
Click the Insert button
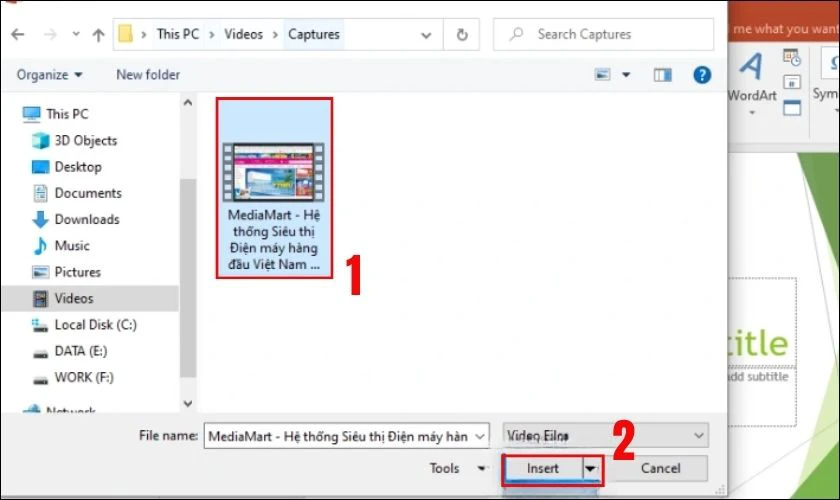pos(543,468)
